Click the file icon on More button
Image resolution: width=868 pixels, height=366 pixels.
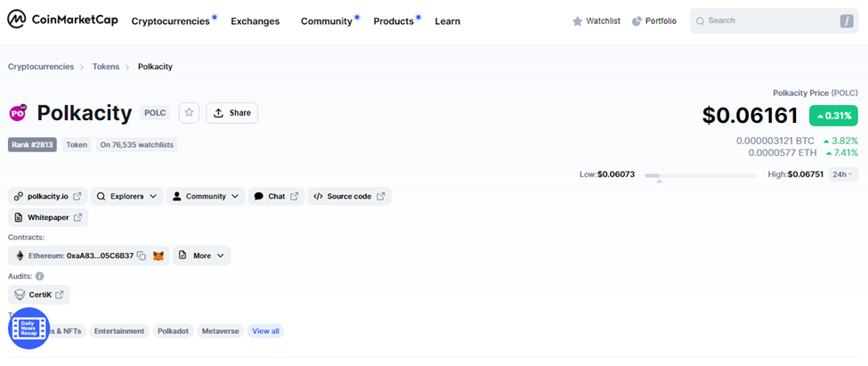click(x=183, y=256)
